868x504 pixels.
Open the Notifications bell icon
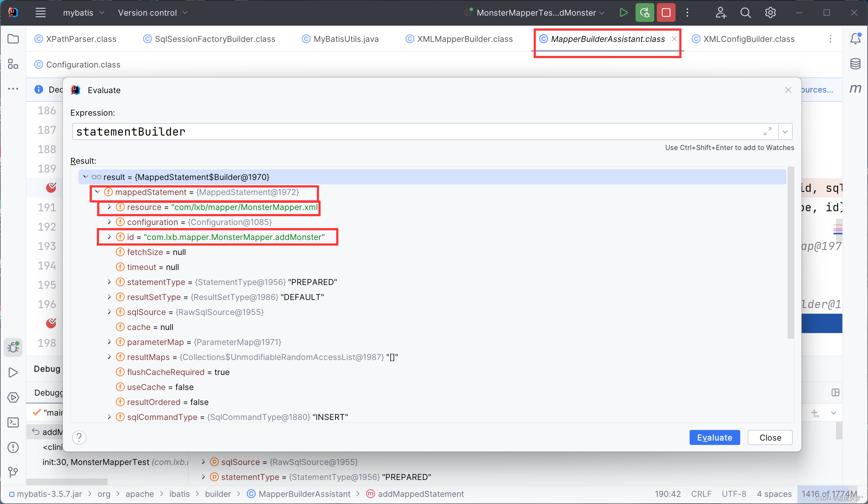click(x=855, y=38)
